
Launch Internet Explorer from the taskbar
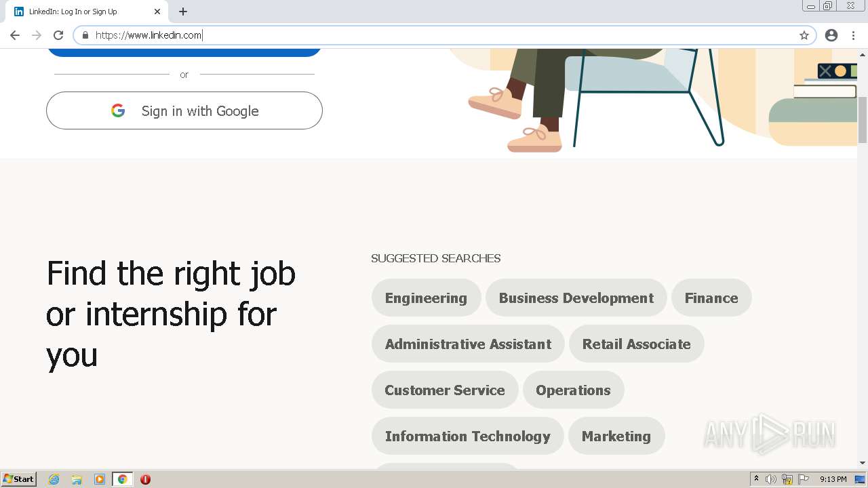coord(54,479)
